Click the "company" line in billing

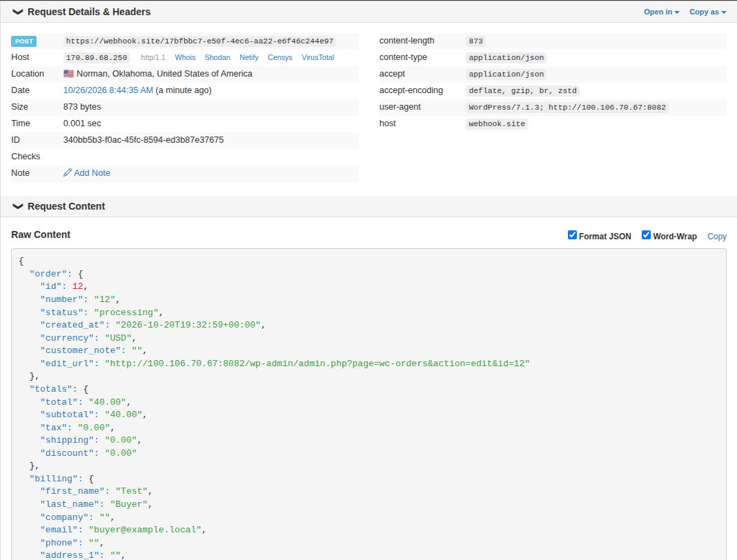(x=77, y=517)
